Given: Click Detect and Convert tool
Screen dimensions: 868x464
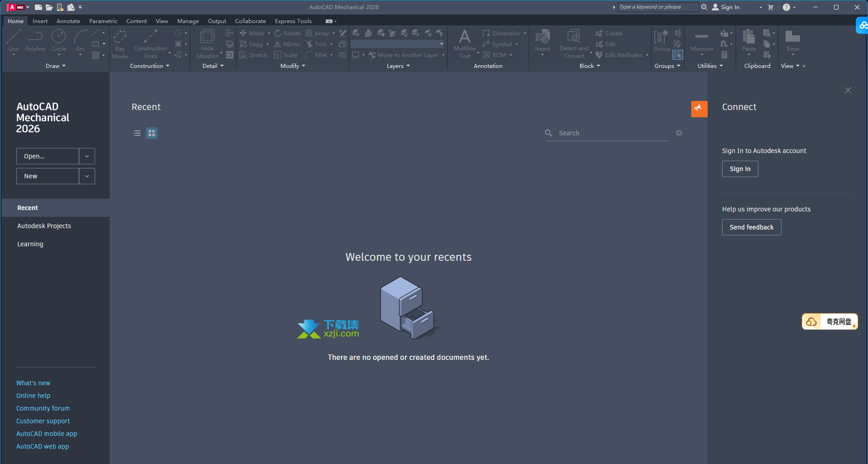Looking at the screenshot, I should tap(574, 44).
